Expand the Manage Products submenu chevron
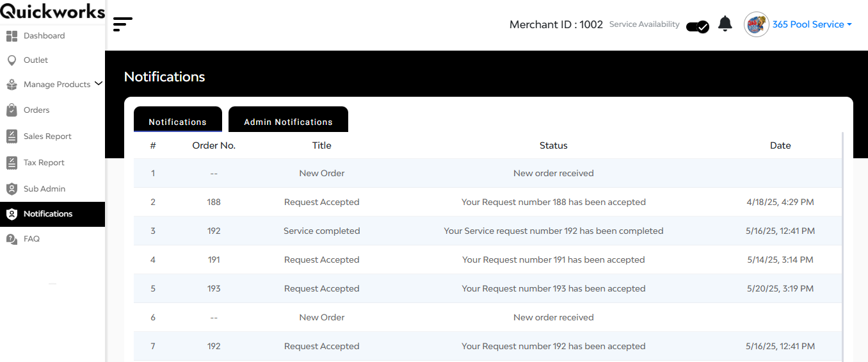868x362 pixels. [x=98, y=83]
